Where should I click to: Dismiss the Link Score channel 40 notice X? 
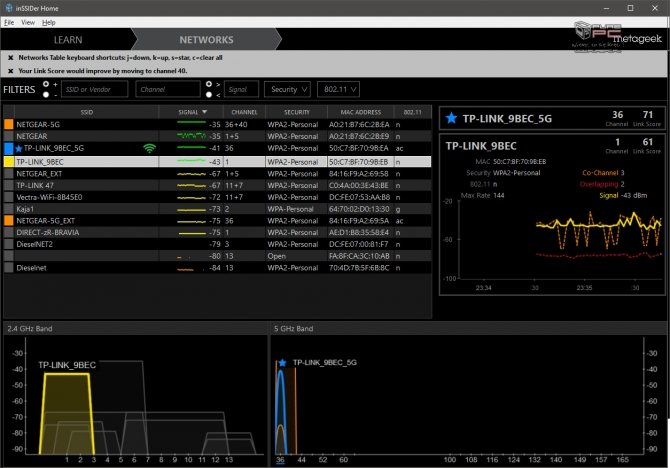11,71
